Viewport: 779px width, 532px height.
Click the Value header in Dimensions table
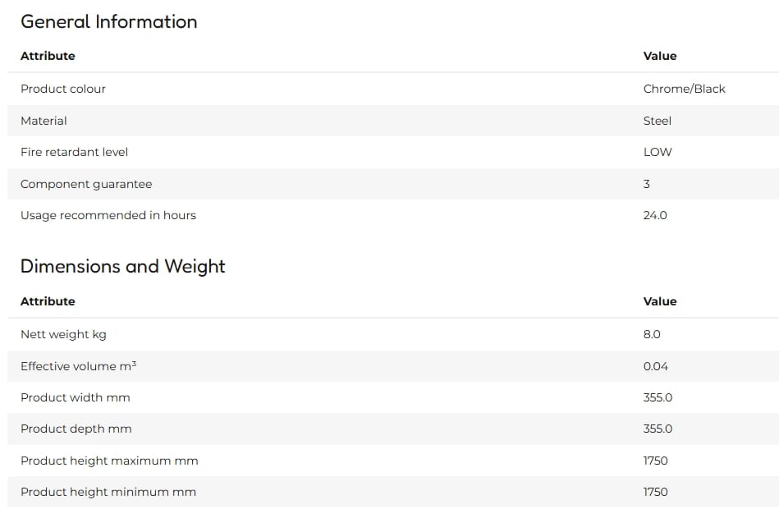point(660,301)
